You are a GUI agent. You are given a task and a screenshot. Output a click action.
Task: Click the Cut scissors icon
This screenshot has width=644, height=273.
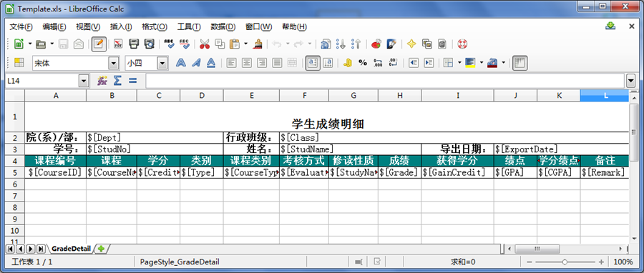(x=205, y=44)
